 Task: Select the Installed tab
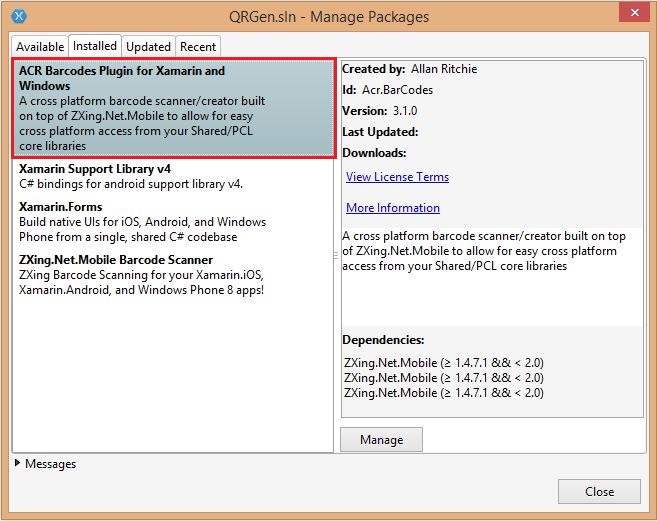coord(95,46)
